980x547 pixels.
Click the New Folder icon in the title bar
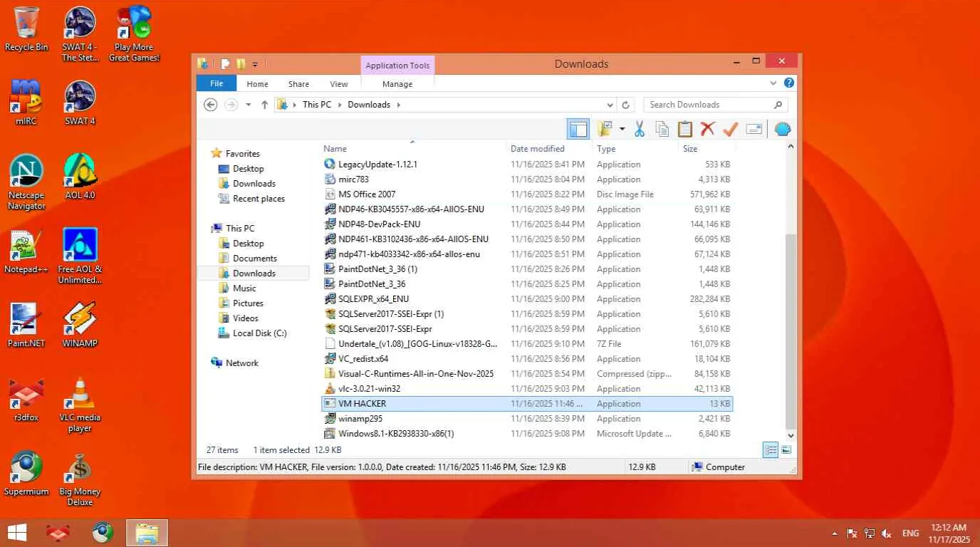[241, 64]
